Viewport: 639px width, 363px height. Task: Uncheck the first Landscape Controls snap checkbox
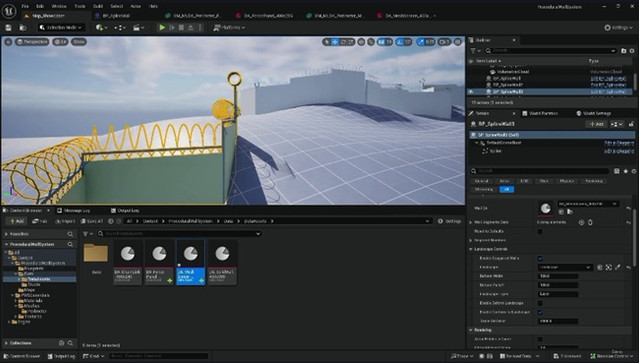540,258
